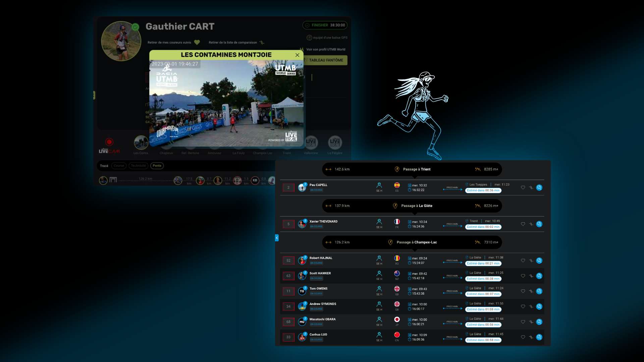Open Voir son profil UTMB World link
This screenshot has width=644, height=362.
click(325, 49)
